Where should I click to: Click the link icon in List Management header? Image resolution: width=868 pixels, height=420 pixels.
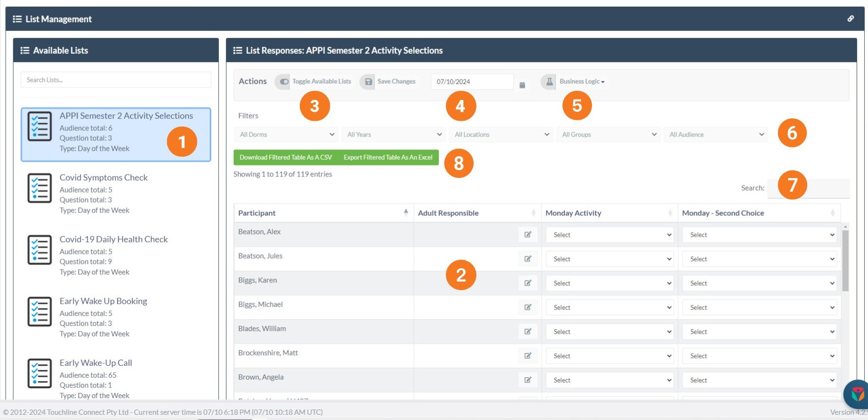click(x=850, y=19)
